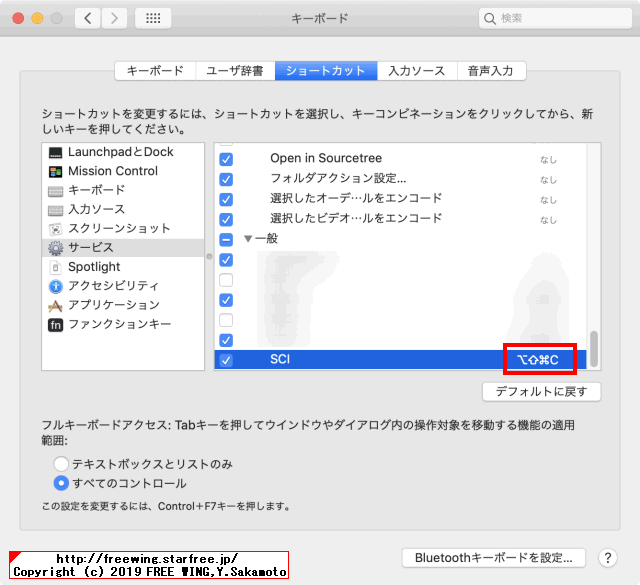Select すべてのコントロール radio button
This screenshot has width=640, height=585.
click(61, 483)
